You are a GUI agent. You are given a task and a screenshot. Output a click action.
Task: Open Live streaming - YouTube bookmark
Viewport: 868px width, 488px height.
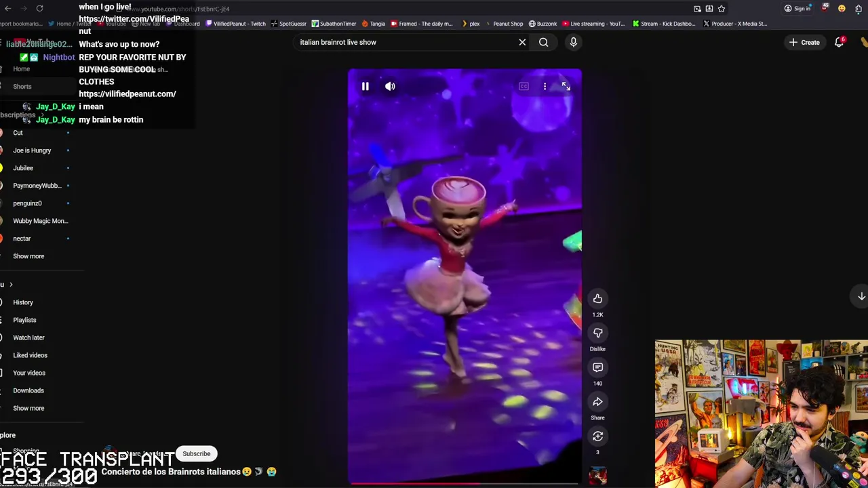593,24
